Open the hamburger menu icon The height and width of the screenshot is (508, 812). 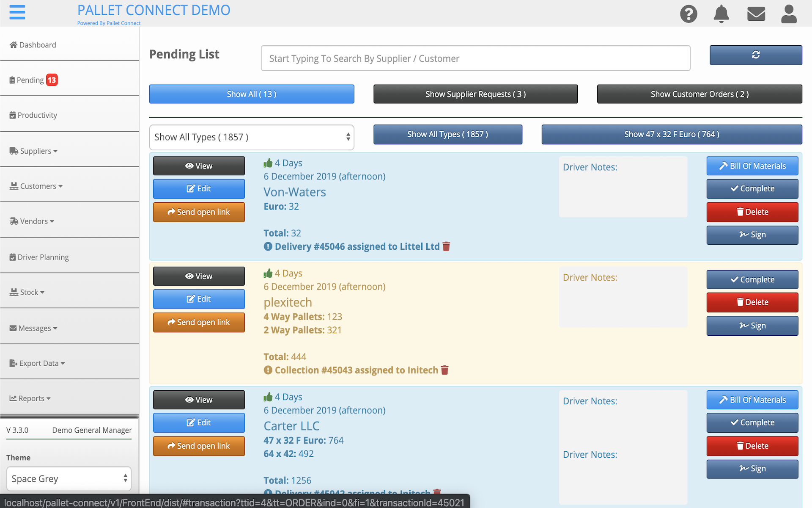[17, 12]
